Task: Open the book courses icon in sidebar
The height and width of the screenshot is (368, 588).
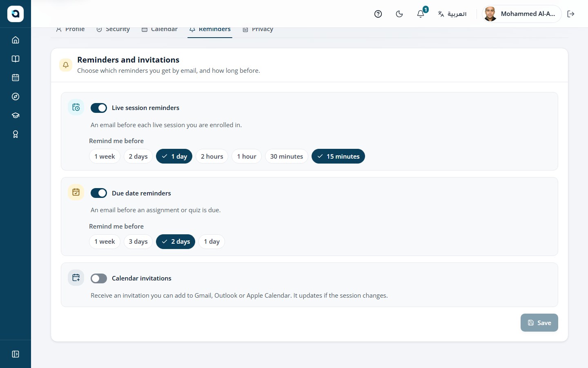Action: (16, 59)
